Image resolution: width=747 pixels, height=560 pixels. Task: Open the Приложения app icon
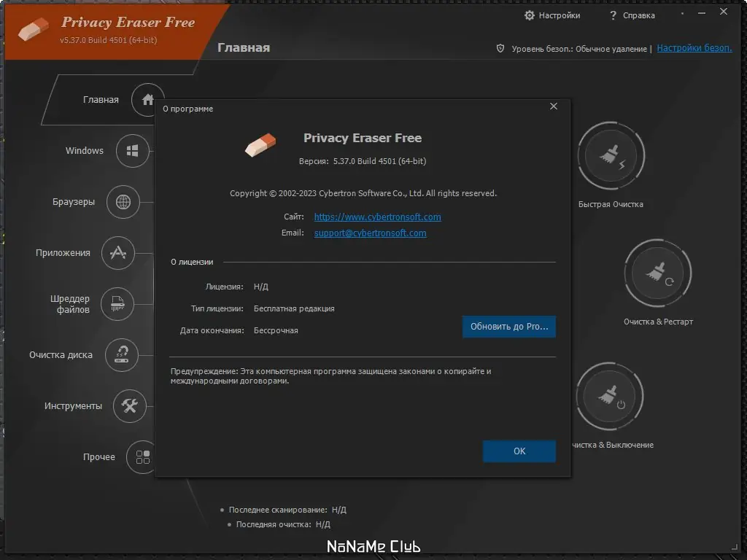[117, 253]
